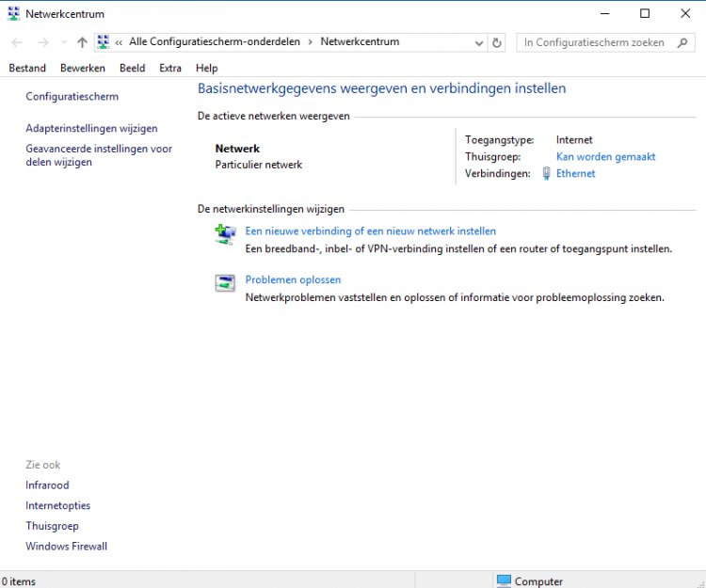
Task: Click the Computer icon in status bar
Action: click(504, 580)
